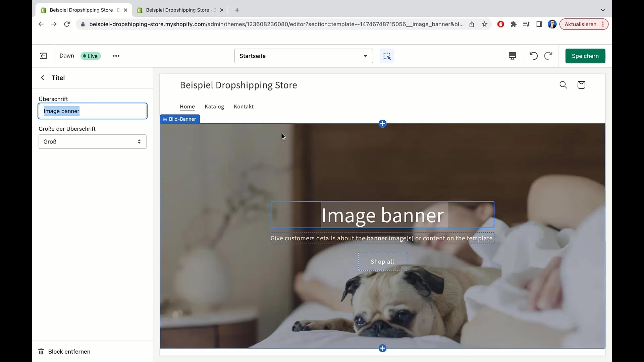The height and width of the screenshot is (362, 644).
Task: Click the redo icon in toolbar
Action: [x=548, y=56]
